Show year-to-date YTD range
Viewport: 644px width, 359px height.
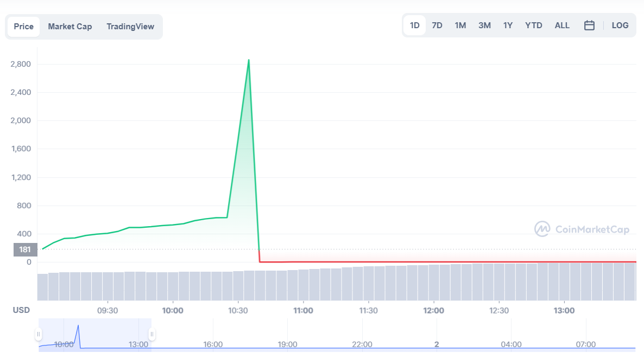[x=534, y=25]
